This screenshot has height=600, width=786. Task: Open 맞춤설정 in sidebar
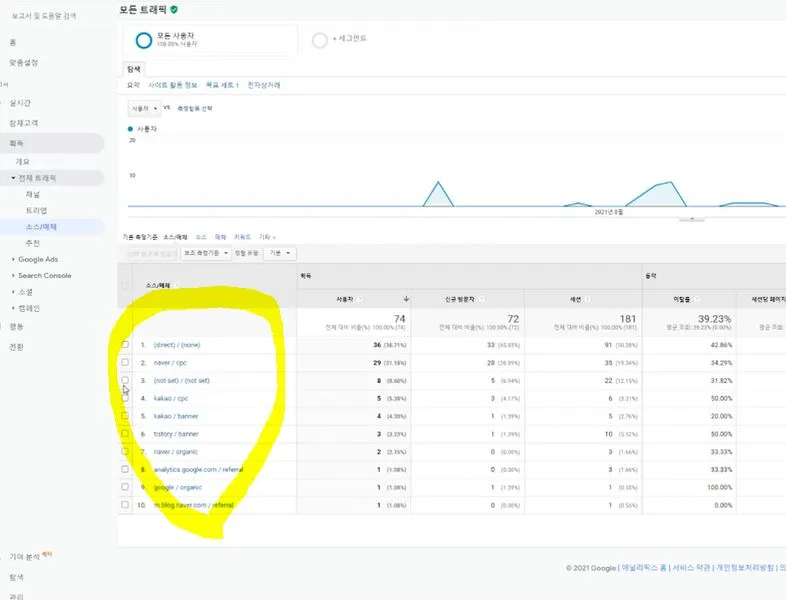click(24, 62)
